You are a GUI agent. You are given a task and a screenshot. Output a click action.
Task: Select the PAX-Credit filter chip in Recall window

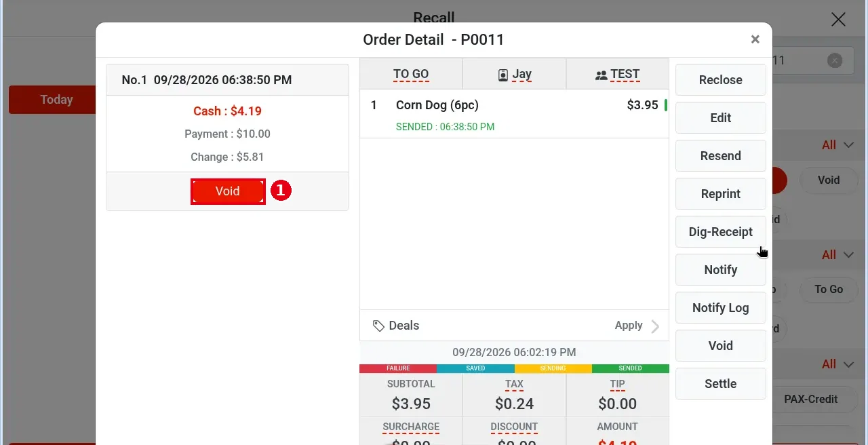point(814,399)
